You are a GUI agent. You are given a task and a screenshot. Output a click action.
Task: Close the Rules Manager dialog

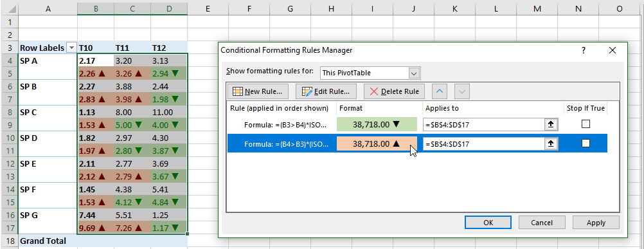(613, 50)
